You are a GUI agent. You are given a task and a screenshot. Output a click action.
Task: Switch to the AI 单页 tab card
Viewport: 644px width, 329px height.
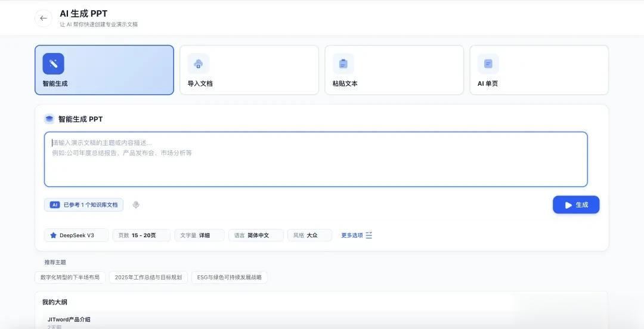pos(539,70)
